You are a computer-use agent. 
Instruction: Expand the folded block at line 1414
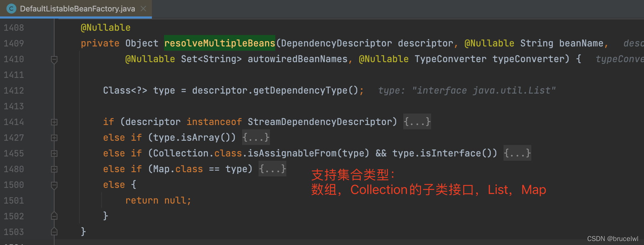click(x=54, y=122)
